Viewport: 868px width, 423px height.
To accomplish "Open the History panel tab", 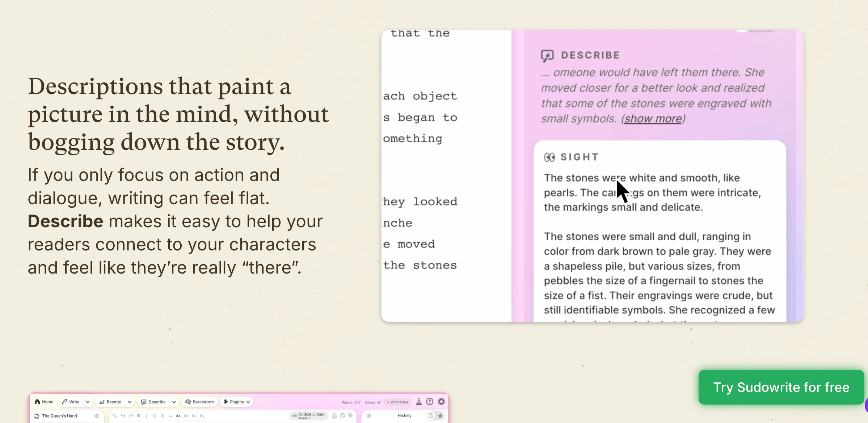I will (404, 415).
